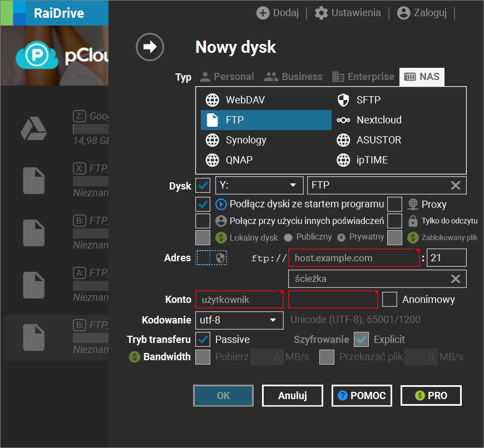Screen dimensions: 484x448
Task: Check the Anonimowy checkbox
Action: 389,300
